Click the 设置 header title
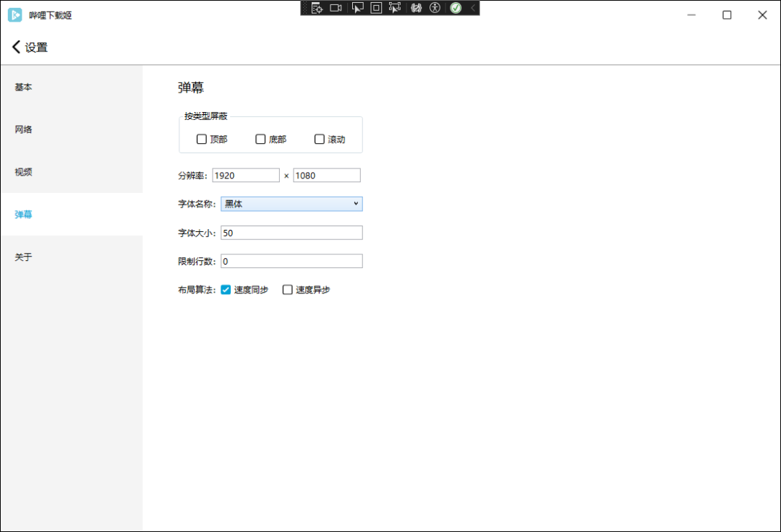Image resolution: width=781 pixels, height=532 pixels. tap(36, 47)
